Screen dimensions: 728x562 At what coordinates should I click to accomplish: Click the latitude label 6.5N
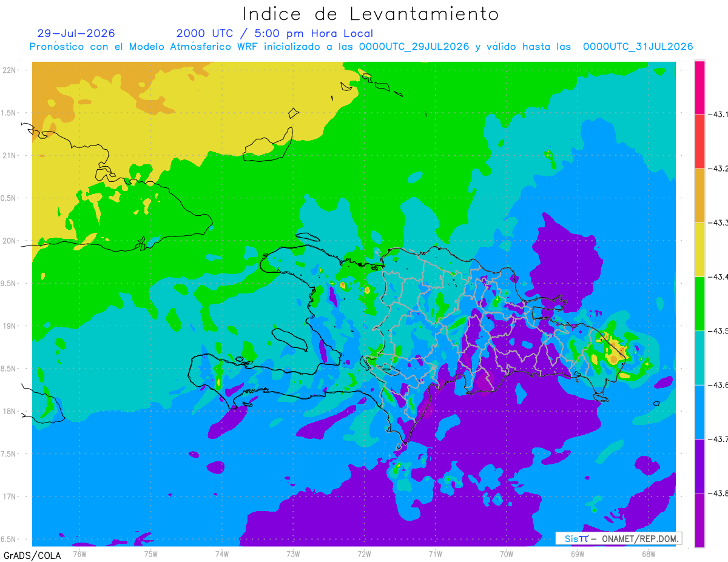click(8, 540)
